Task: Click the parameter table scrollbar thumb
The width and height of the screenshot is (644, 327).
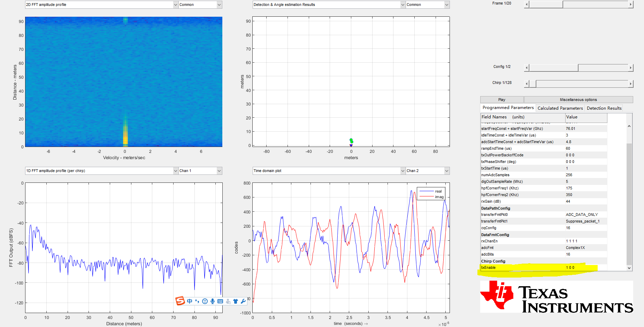Action: 629,204
